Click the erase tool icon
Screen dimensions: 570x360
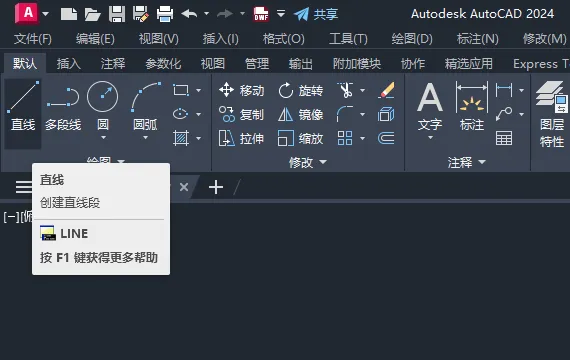pos(386,90)
